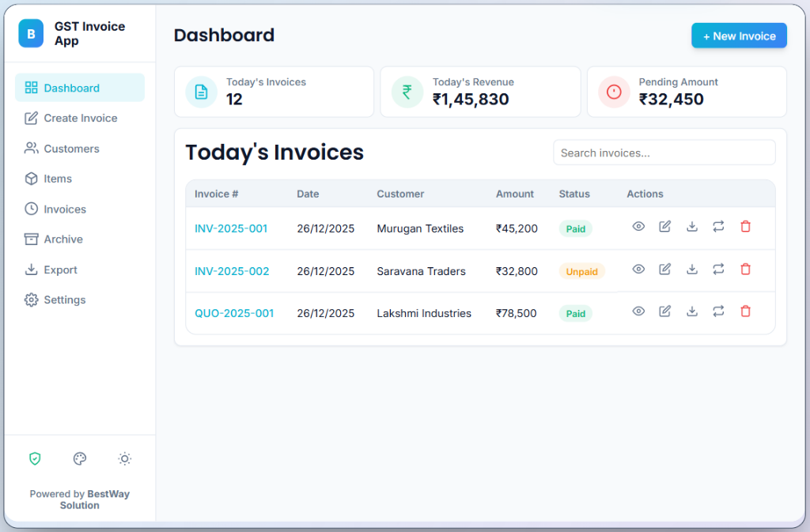Open quotation link QUO-2025-001
Screen dimensions: 810x532
pos(234,313)
